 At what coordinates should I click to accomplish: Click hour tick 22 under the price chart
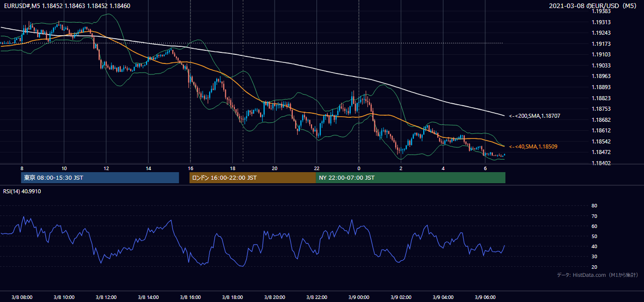point(316,168)
